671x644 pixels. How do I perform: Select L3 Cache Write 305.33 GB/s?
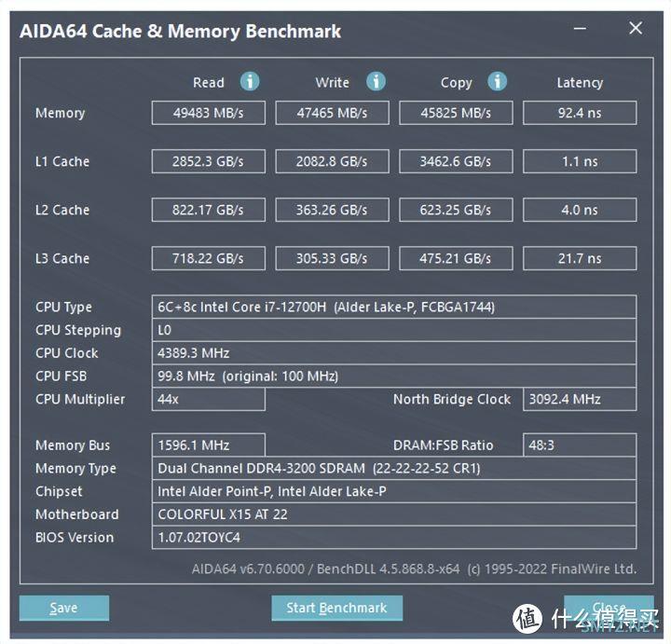(x=332, y=258)
